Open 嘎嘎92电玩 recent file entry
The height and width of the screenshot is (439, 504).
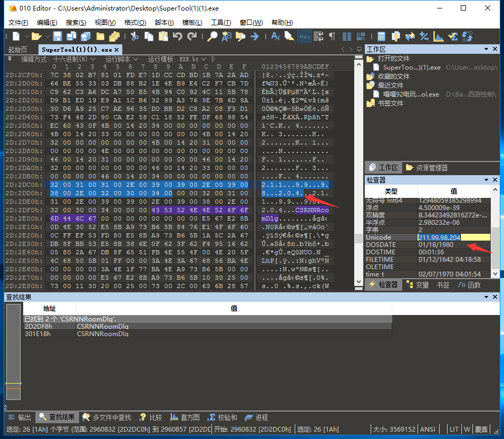411,94
